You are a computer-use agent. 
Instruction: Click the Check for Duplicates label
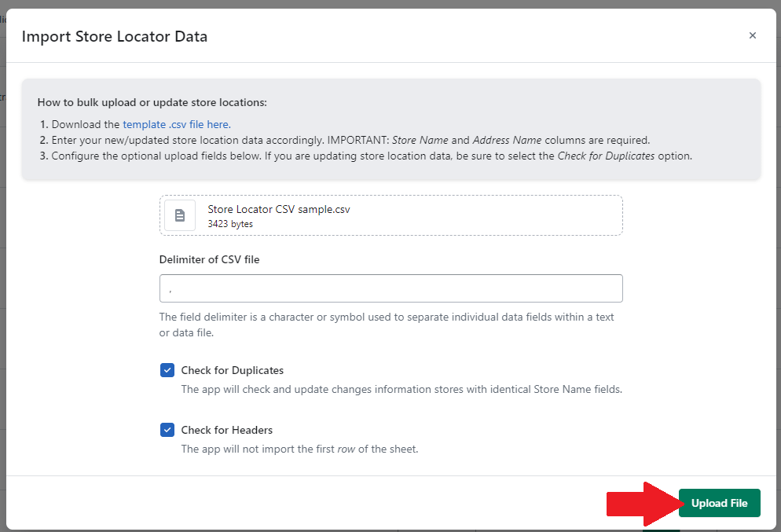pos(232,370)
